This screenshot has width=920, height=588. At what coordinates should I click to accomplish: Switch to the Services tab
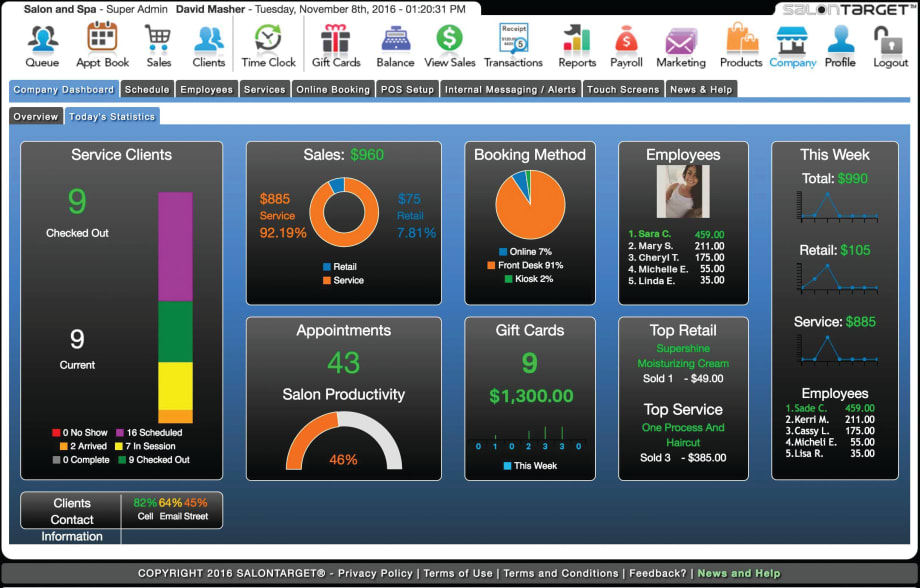click(265, 89)
